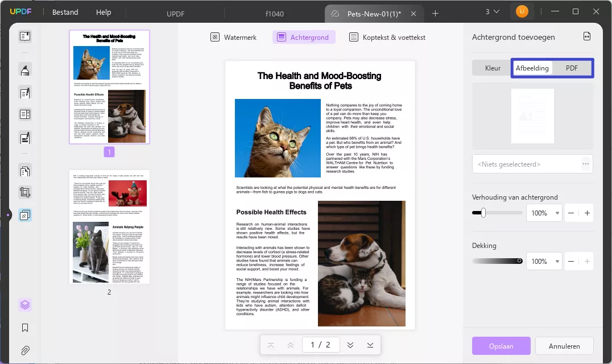
Task: Select the Comment highlighter tool icon
Action: 25,70
